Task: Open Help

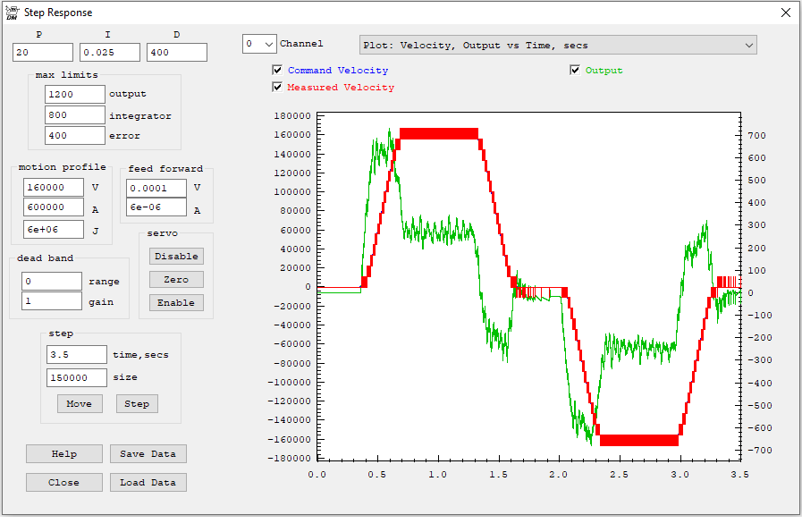Action: click(64, 454)
